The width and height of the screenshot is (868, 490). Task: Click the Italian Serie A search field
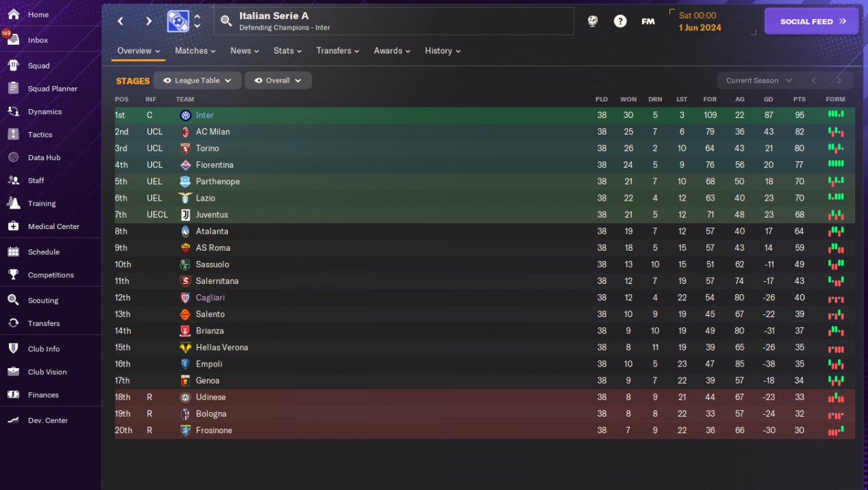click(x=394, y=21)
